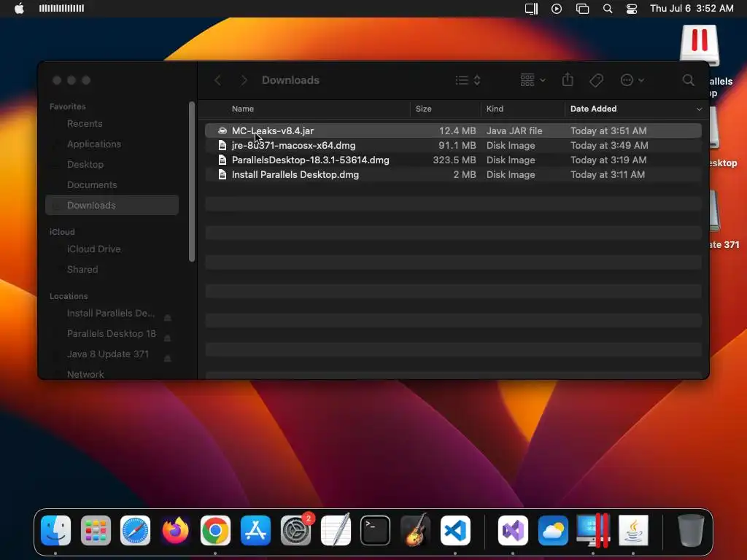The image size is (747, 560).
Task: Select ParallelsDesktop-18.3.1-53614.dmg file
Action: tap(453, 160)
